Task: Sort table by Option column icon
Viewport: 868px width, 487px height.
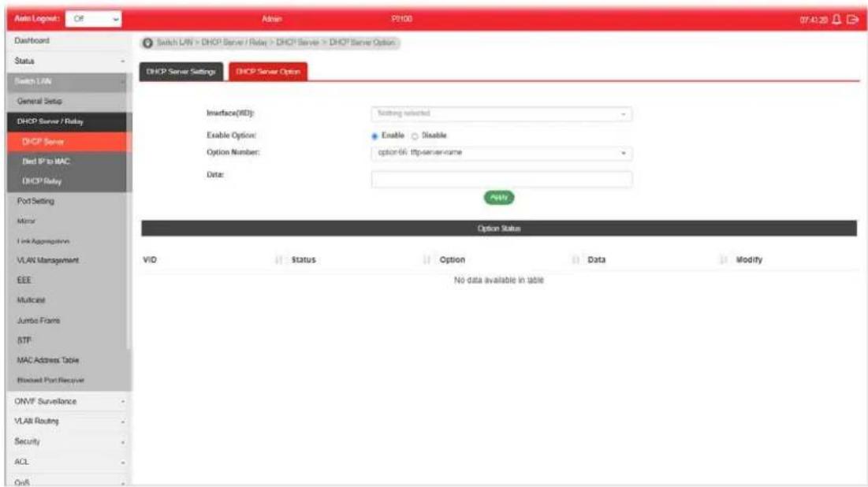Action: tap(576, 259)
